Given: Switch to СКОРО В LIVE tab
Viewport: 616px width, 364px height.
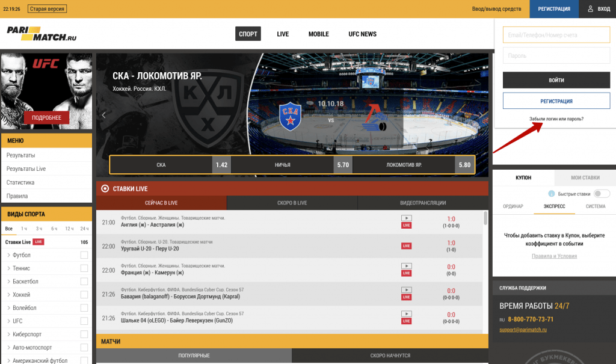Looking at the screenshot, I should point(292,203).
